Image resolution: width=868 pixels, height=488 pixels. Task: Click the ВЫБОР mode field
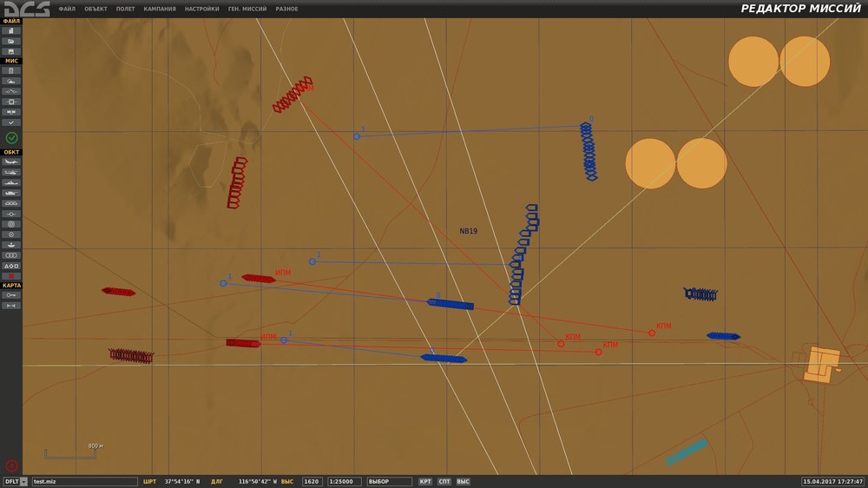389,481
